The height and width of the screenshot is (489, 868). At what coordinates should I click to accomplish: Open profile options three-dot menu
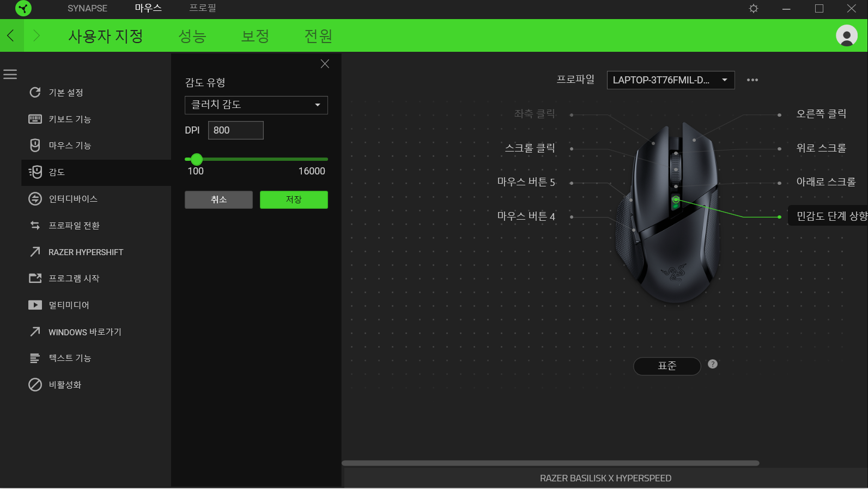point(752,80)
